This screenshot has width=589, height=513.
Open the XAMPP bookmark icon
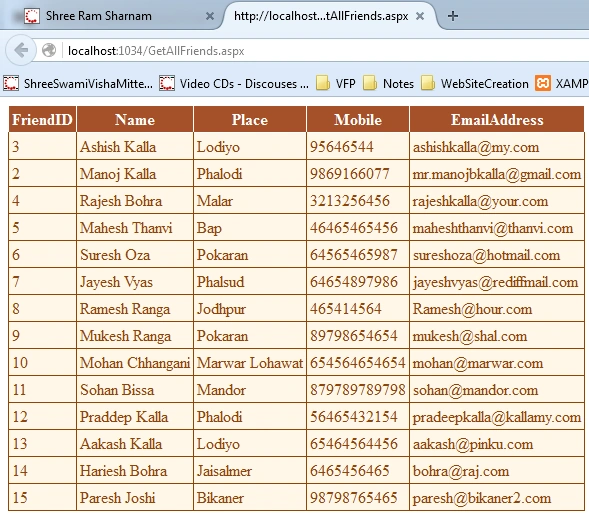pos(543,83)
